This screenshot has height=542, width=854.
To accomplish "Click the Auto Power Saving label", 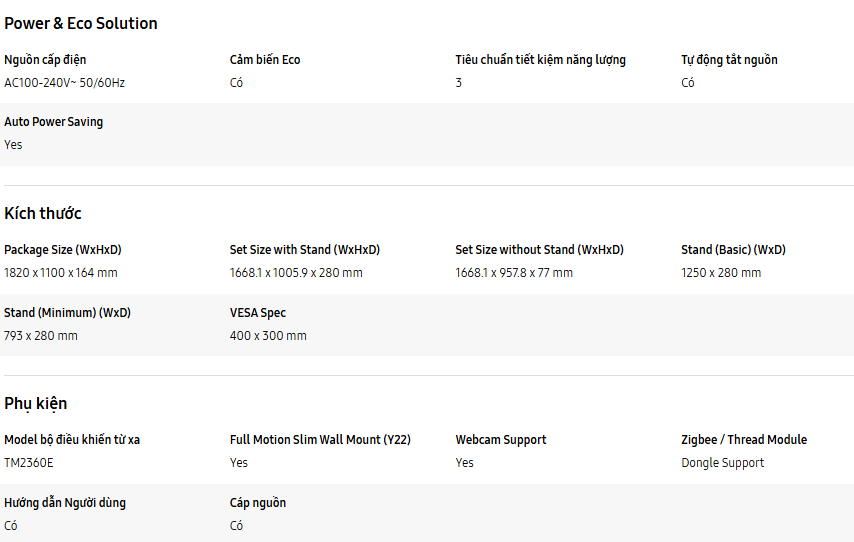I will (54, 122).
